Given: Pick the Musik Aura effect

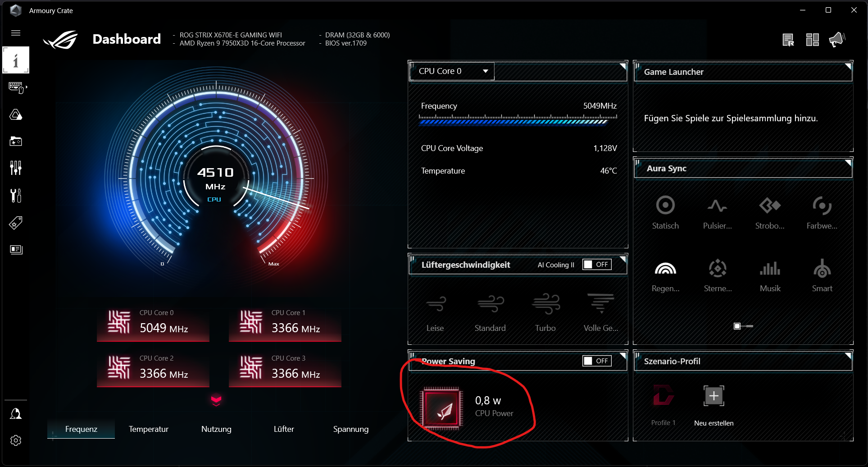Looking at the screenshot, I should coord(770,269).
